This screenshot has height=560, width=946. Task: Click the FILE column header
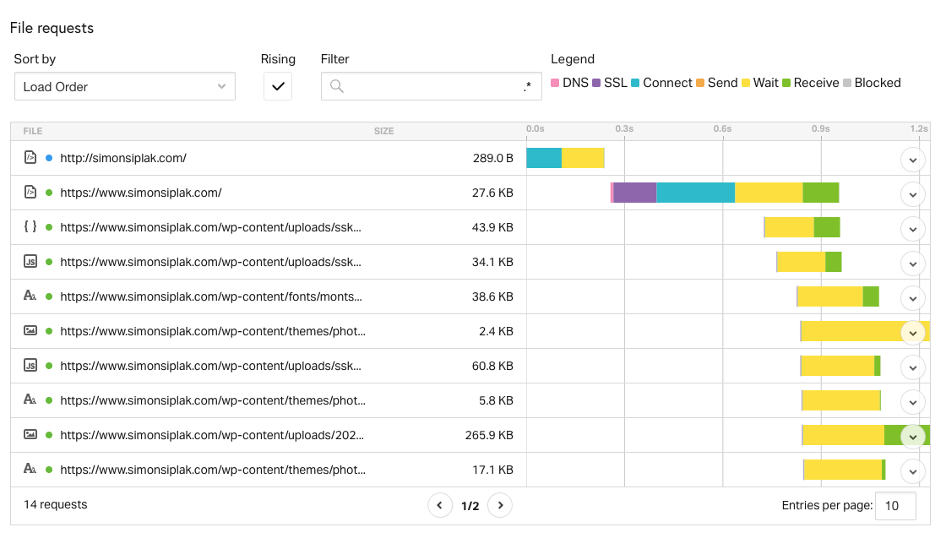pyautogui.click(x=33, y=131)
